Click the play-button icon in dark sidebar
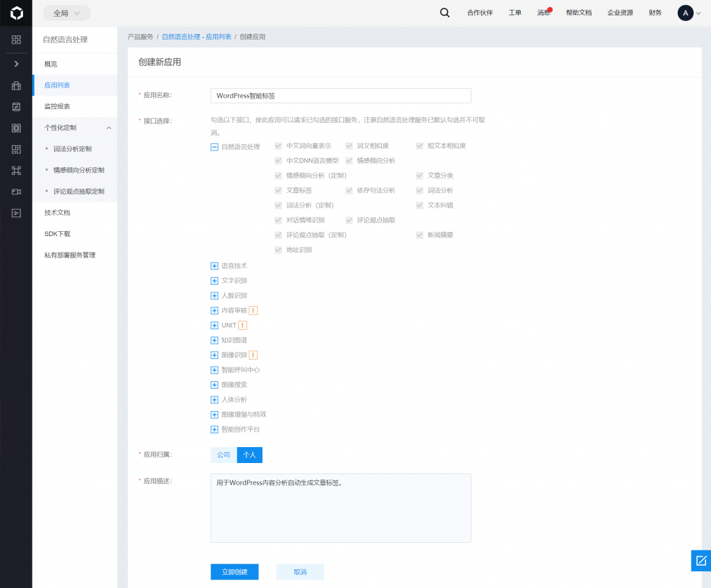This screenshot has height=588, width=711. pyautogui.click(x=16, y=213)
